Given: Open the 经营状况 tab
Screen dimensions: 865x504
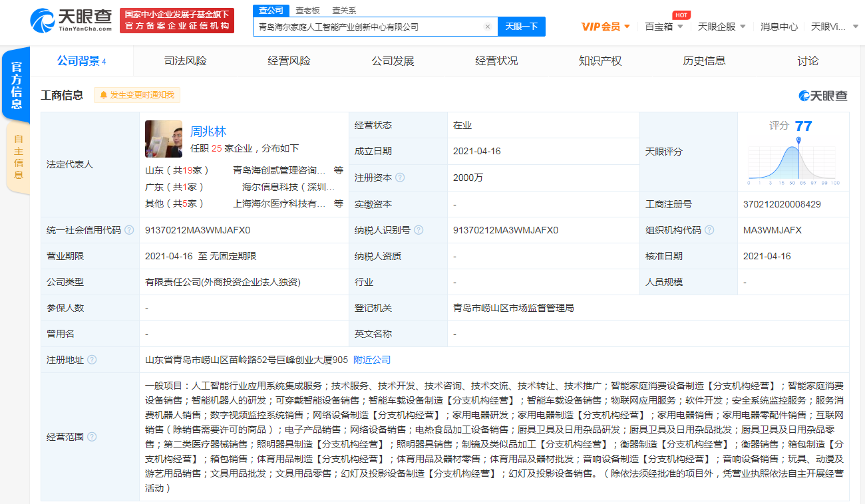Looking at the screenshot, I should click(497, 61).
